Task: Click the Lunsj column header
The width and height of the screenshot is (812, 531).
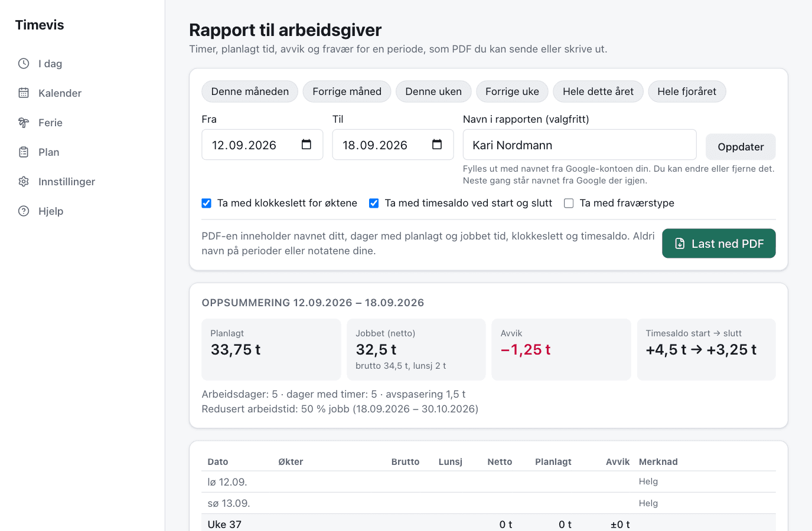Action: click(x=451, y=462)
